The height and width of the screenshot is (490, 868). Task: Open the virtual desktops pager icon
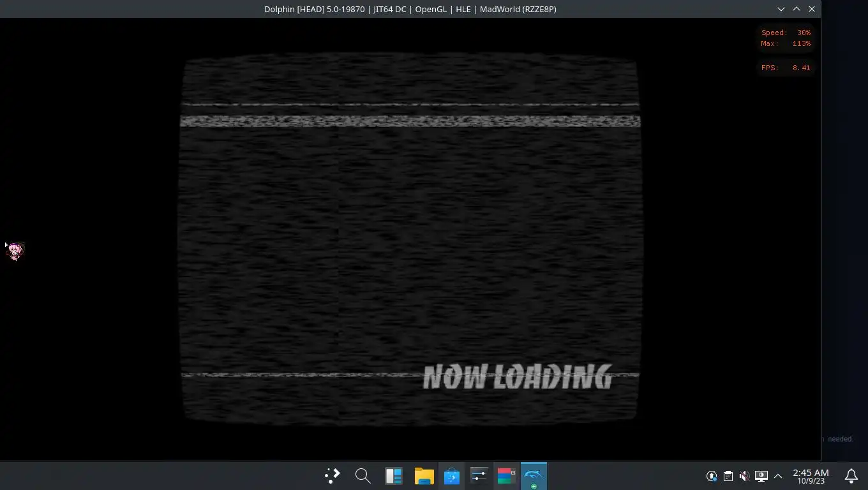pyautogui.click(x=393, y=476)
